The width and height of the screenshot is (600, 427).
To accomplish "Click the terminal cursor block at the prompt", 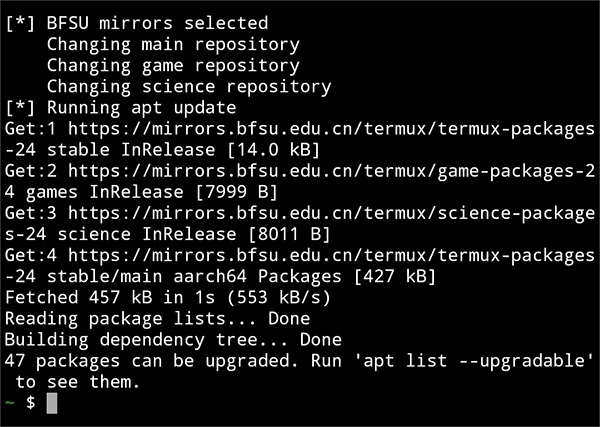I will coord(53,403).
